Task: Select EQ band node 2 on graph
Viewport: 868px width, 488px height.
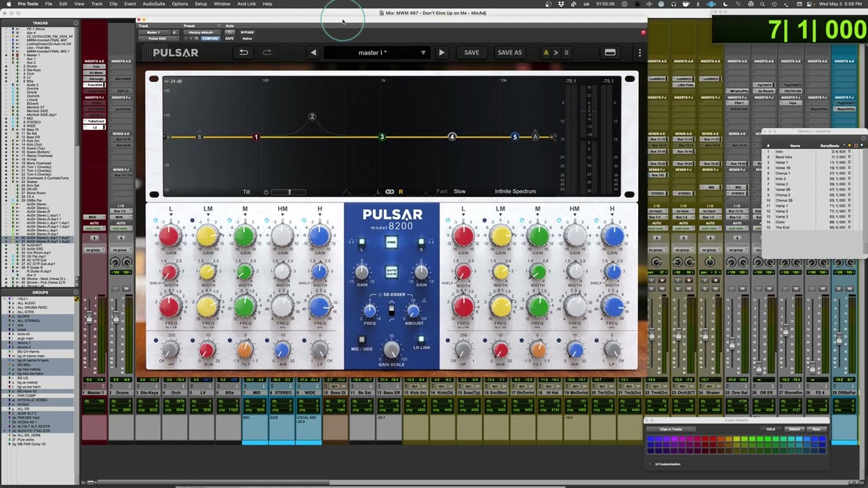Action: click(312, 117)
